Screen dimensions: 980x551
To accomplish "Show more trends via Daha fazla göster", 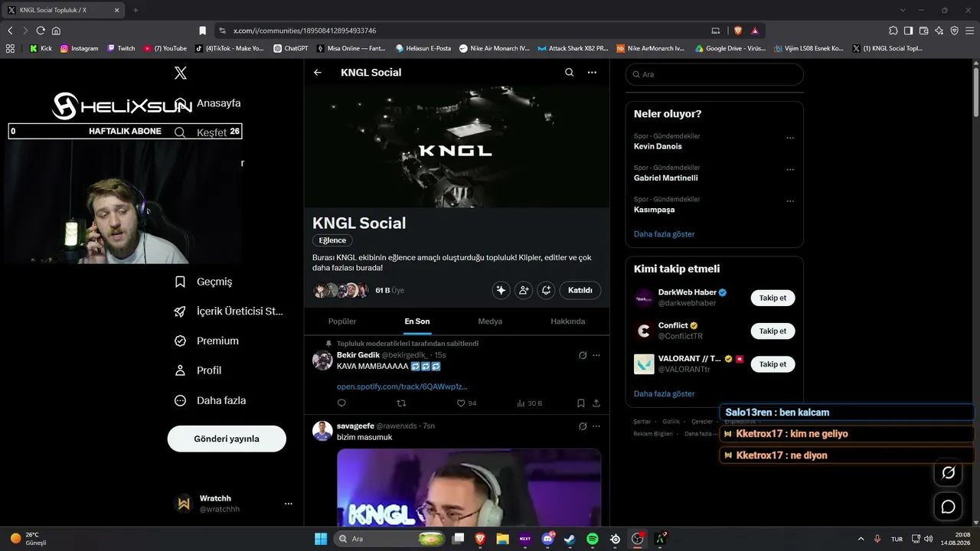I will [665, 234].
